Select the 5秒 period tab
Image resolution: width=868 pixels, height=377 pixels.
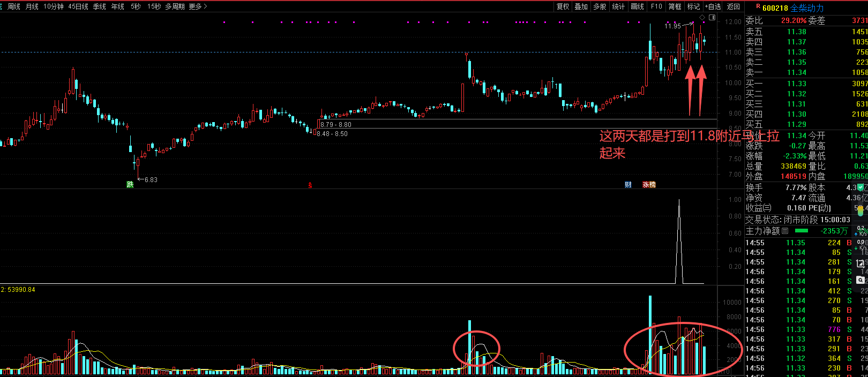(136, 6)
